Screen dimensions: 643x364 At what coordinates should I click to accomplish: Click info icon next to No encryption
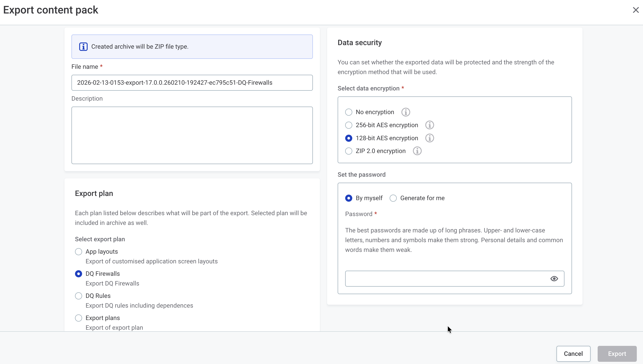pyautogui.click(x=405, y=112)
